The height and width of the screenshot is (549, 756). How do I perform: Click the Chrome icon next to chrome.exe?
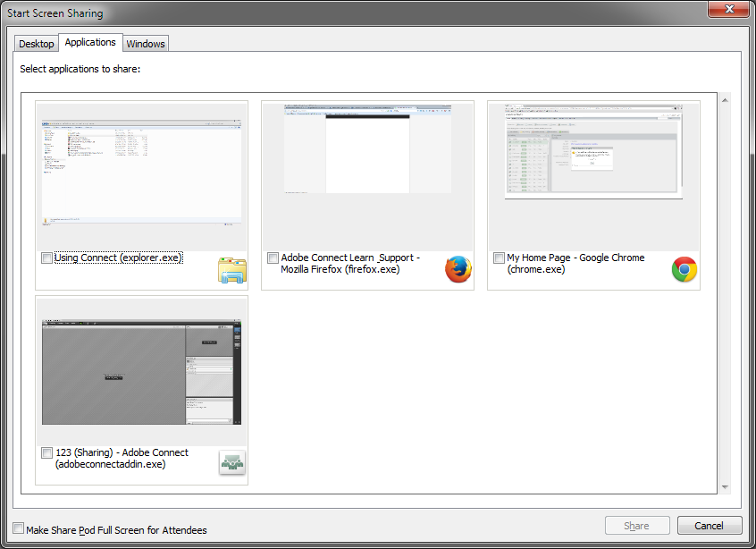(x=684, y=269)
